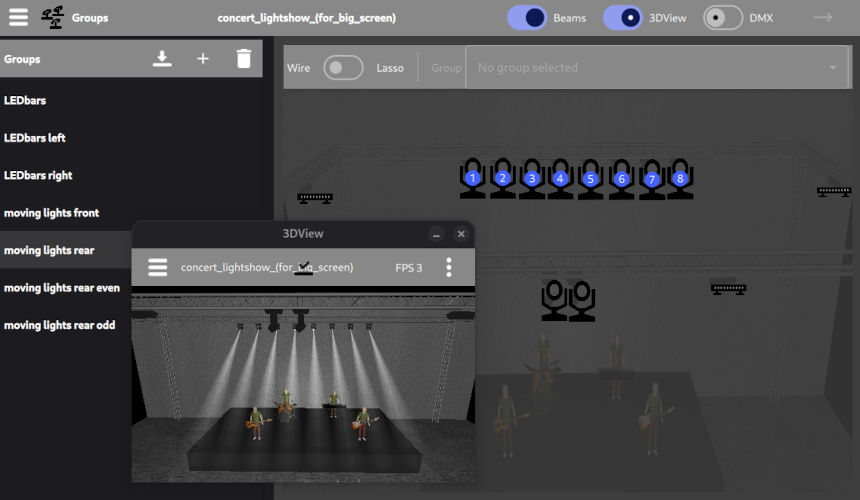Expand the No group selected dropdown
This screenshot has width=860, height=500.
click(x=833, y=68)
